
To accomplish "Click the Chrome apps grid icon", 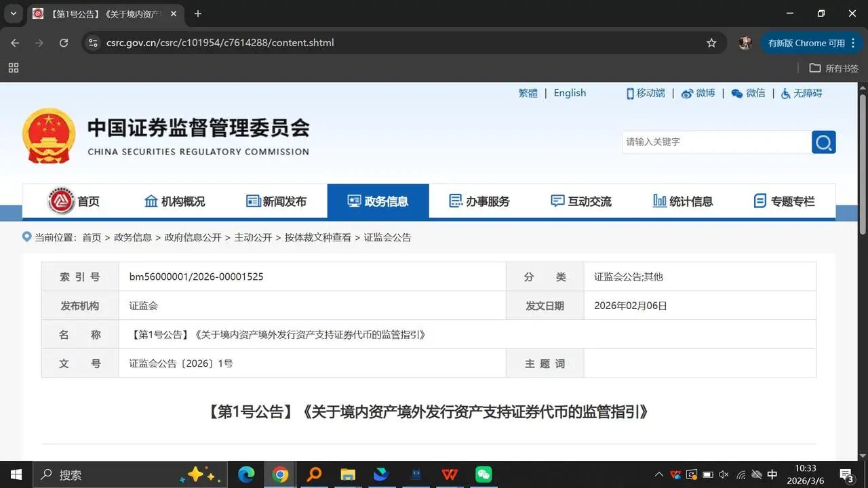I will coord(14,68).
